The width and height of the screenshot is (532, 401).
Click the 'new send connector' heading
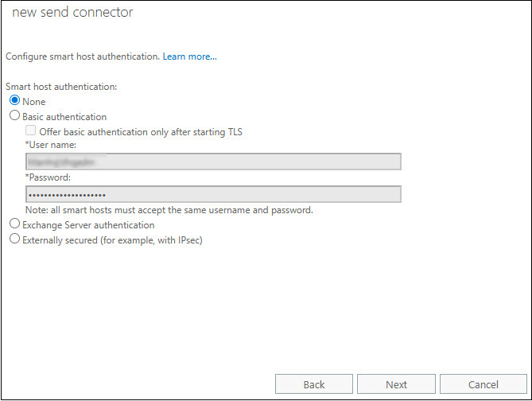pos(72,12)
